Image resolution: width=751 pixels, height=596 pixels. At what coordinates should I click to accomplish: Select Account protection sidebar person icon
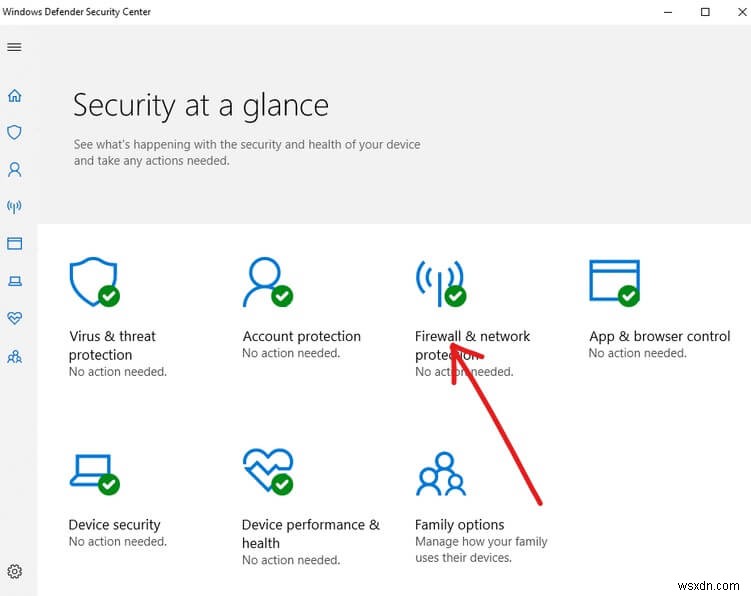pyautogui.click(x=14, y=170)
